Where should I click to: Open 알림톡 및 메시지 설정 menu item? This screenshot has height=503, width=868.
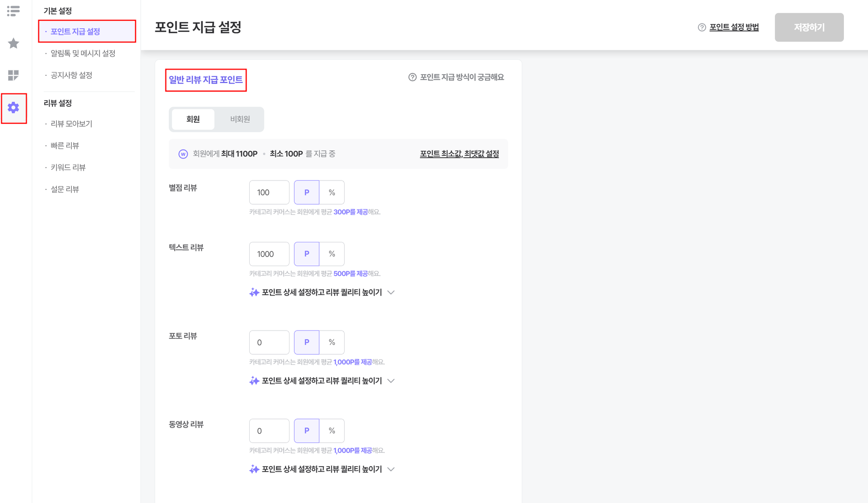click(x=83, y=53)
